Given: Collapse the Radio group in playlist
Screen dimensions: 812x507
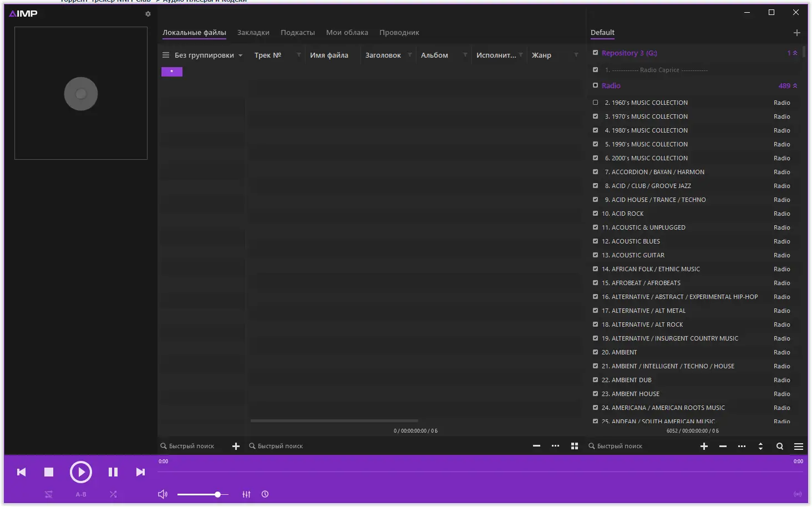Looking at the screenshot, I should click(795, 85).
